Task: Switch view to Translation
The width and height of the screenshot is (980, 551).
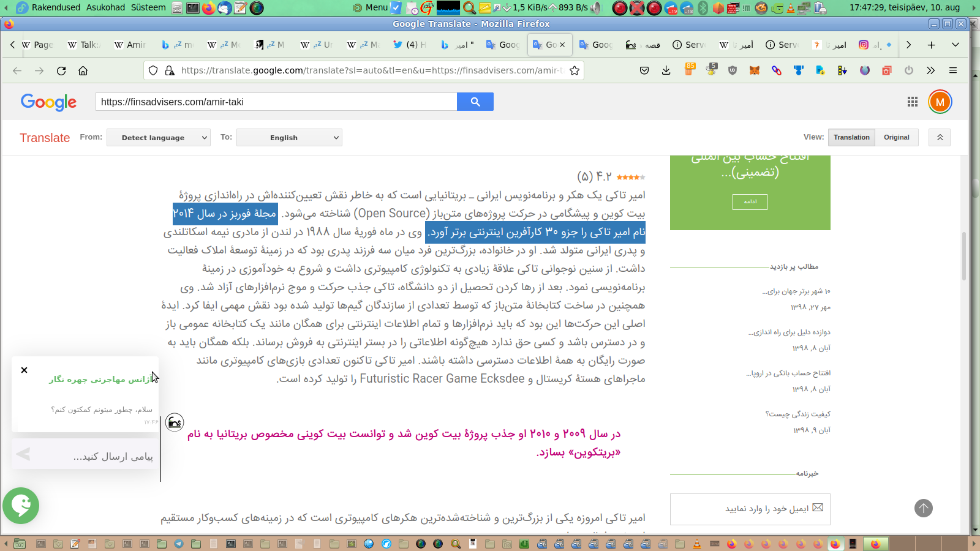Action: [x=851, y=137]
